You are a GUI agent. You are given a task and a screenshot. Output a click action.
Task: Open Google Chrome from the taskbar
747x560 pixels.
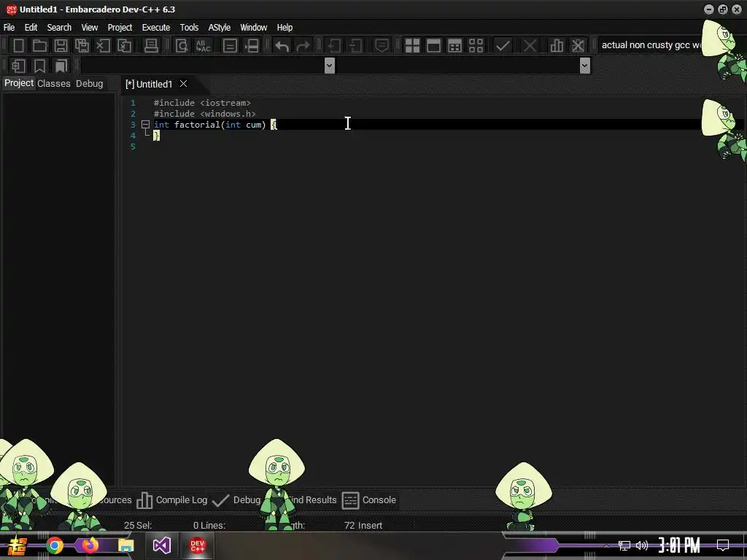pos(55,545)
